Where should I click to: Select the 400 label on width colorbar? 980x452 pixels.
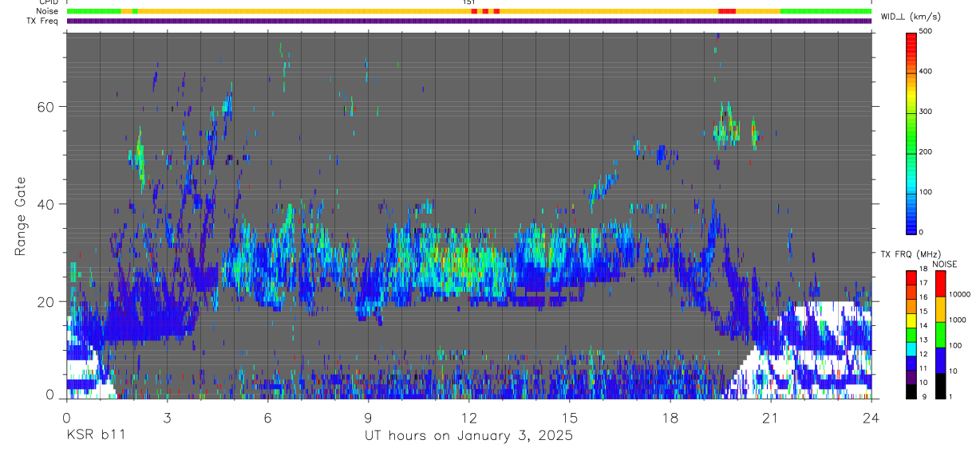pyautogui.click(x=927, y=71)
